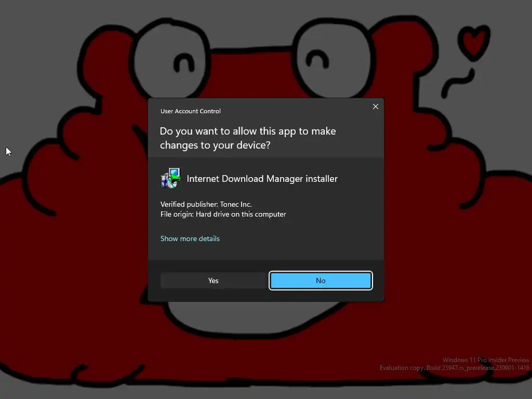Click the 'User Account Control' title text
The image size is (532, 399).
190,111
